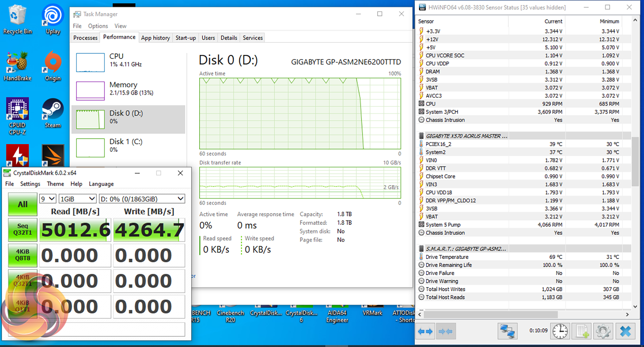The height and width of the screenshot is (347, 644).
Task: Click the Disk transfer rate graph
Action: [x=300, y=182]
